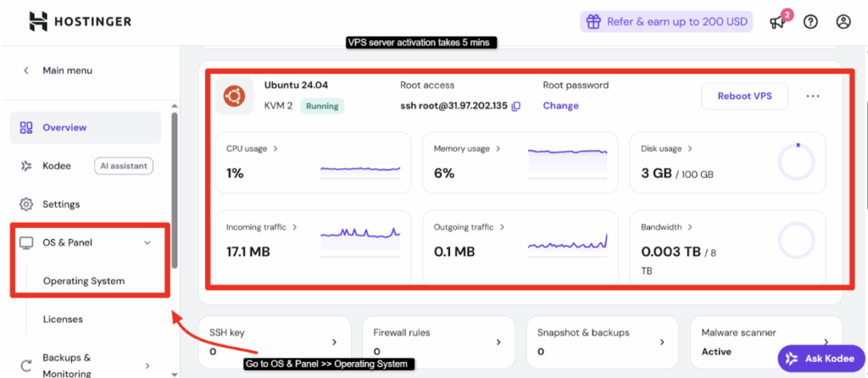Screen dimensions: 868x378
Task: Click the Memory usage sparkline chart
Action: coord(568,164)
